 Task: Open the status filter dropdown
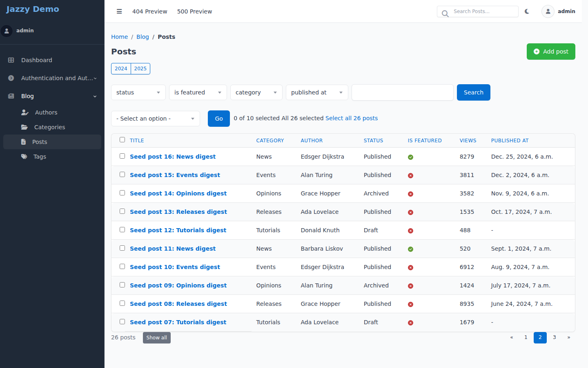(x=138, y=92)
